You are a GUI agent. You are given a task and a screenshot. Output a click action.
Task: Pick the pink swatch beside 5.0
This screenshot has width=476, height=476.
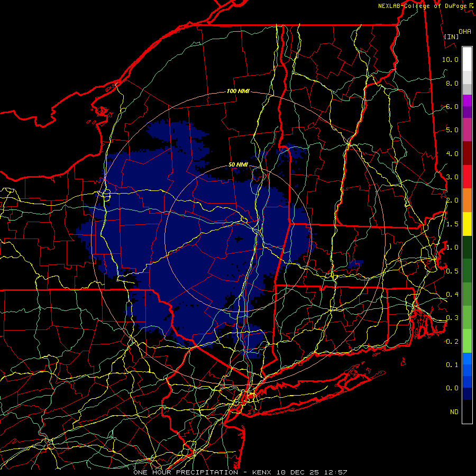click(x=467, y=130)
